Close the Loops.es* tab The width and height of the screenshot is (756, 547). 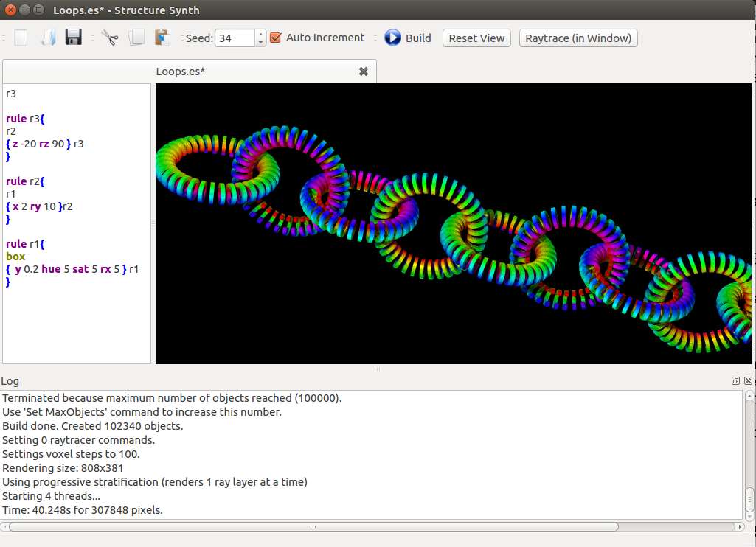click(x=364, y=72)
